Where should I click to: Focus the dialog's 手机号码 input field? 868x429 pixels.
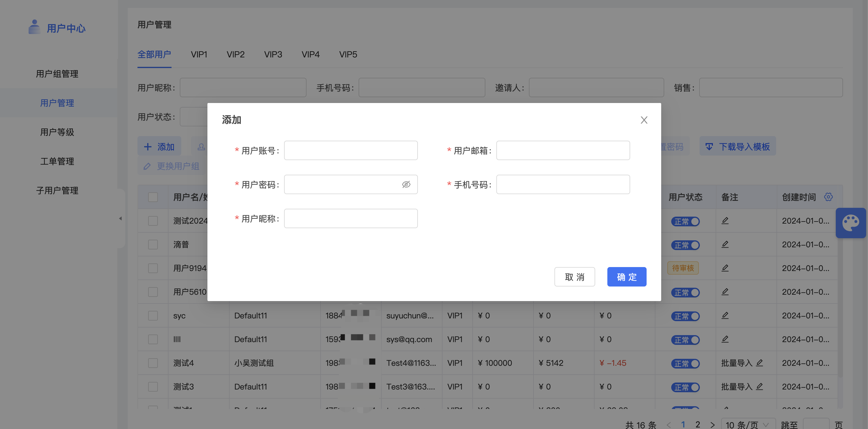pos(563,184)
